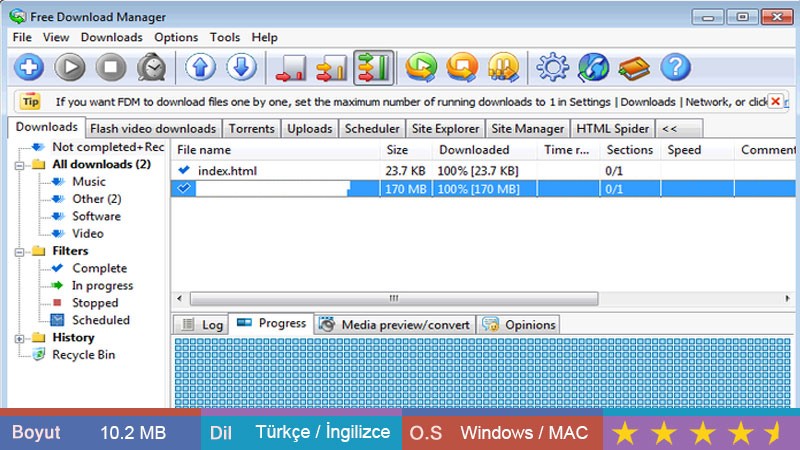The width and height of the screenshot is (800, 450).
Task: Start selected downloads with play icon
Action: pyautogui.click(x=70, y=67)
